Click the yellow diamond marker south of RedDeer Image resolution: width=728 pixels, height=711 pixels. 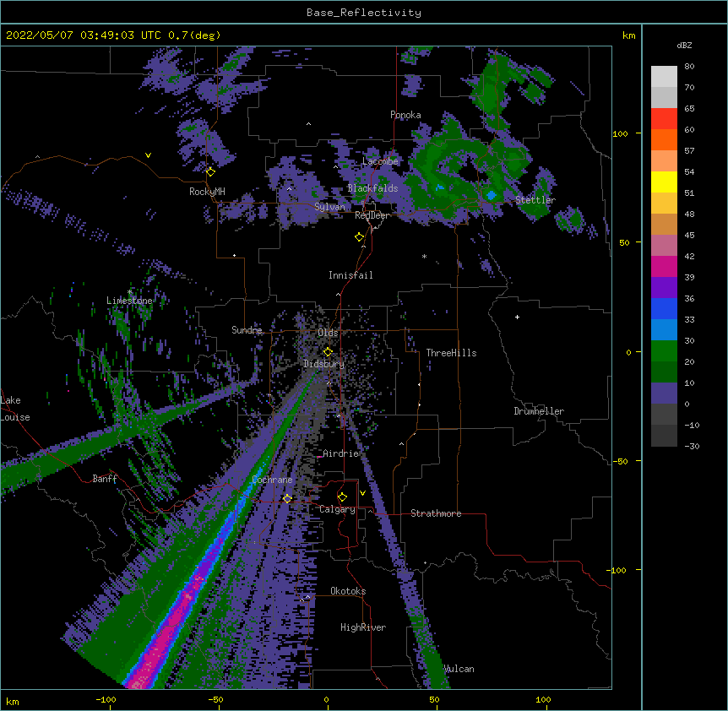pyautogui.click(x=360, y=237)
